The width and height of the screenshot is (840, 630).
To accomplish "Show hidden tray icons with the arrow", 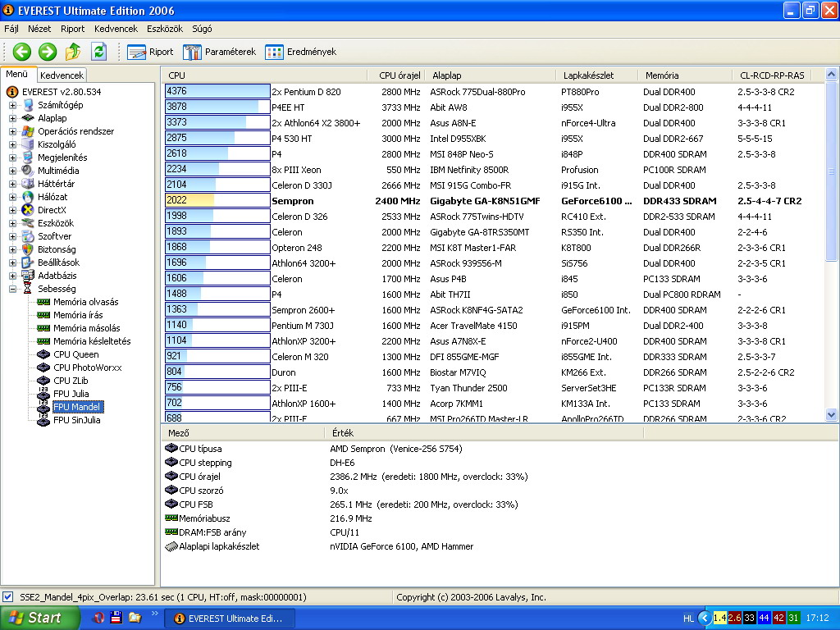I will 705,618.
